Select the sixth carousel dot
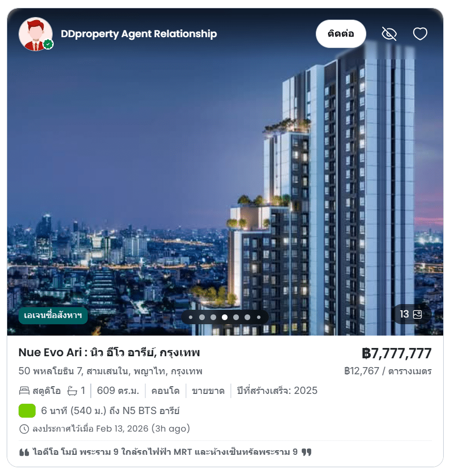Screen dimensions: 453x476 tap(247, 317)
